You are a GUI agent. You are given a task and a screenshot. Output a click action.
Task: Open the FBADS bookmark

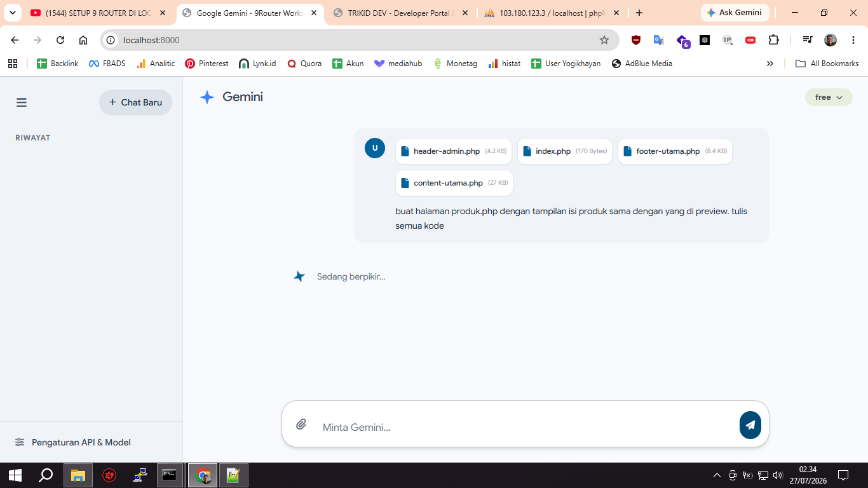coord(107,64)
